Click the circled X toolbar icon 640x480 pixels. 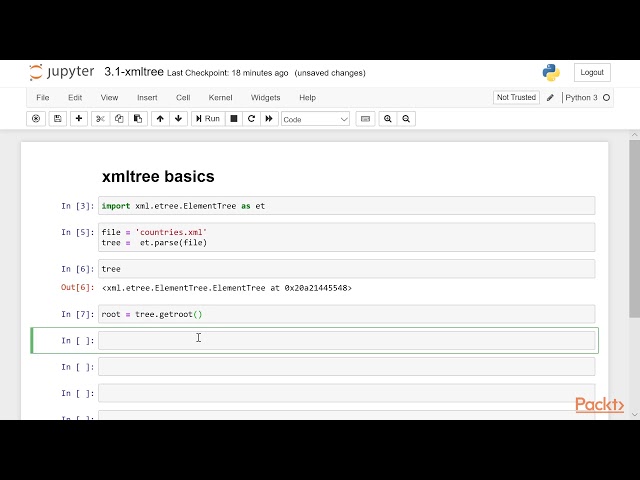click(x=36, y=119)
